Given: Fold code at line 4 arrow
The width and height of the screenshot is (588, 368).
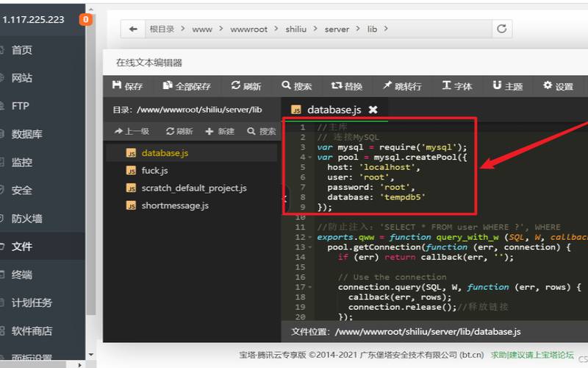Looking at the screenshot, I should (x=309, y=158).
